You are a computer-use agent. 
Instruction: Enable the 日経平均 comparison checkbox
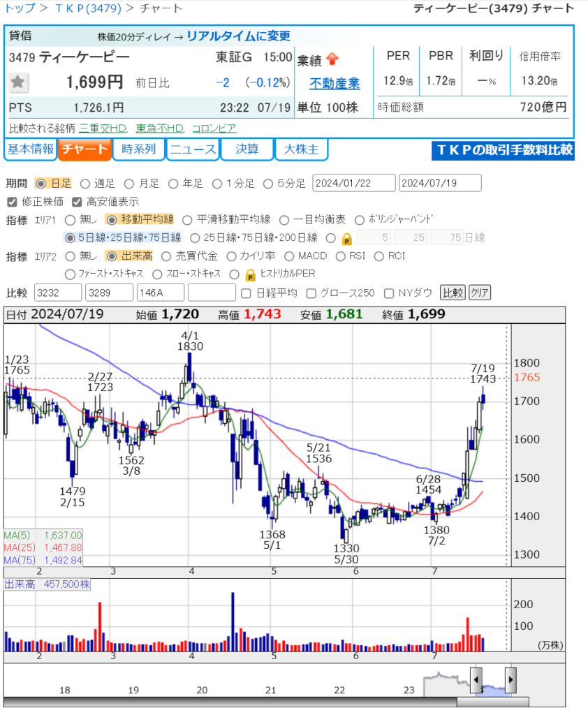click(246, 293)
